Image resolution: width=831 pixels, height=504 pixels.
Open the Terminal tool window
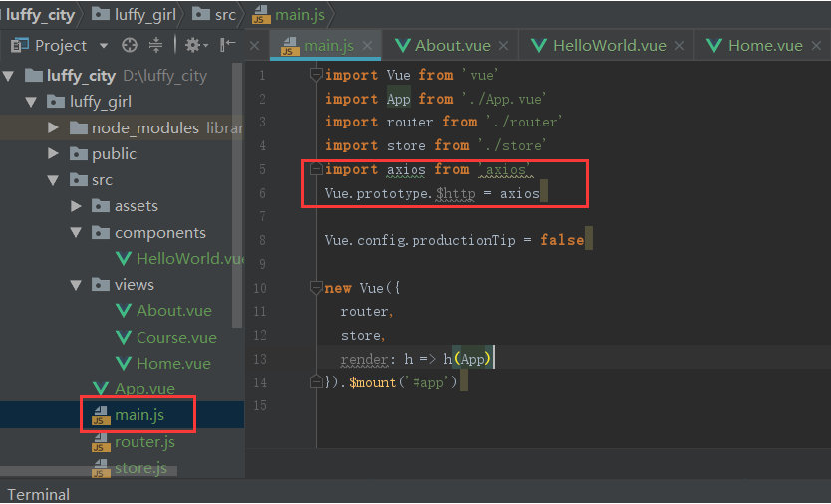(39, 494)
